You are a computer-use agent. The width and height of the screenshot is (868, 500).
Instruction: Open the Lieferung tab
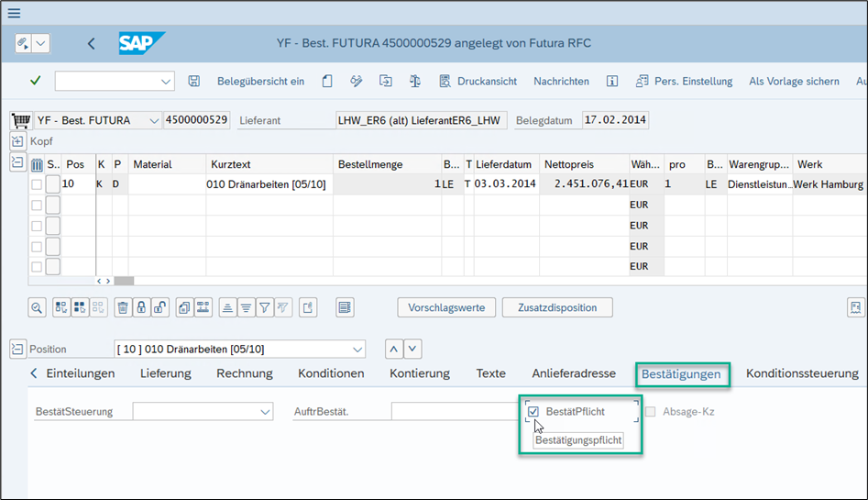[165, 373]
